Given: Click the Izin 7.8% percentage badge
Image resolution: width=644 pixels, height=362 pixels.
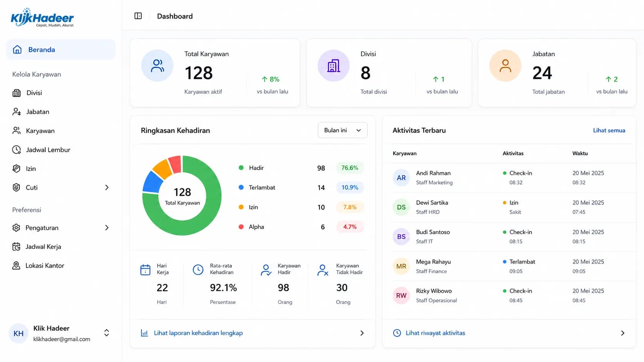Looking at the screenshot, I should pyautogui.click(x=350, y=207).
